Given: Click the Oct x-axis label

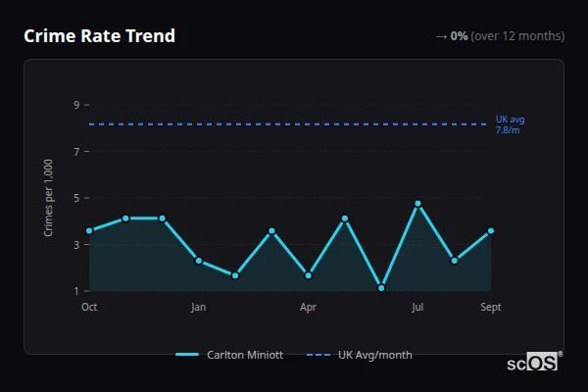Looking at the screenshot, I should [89, 307].
